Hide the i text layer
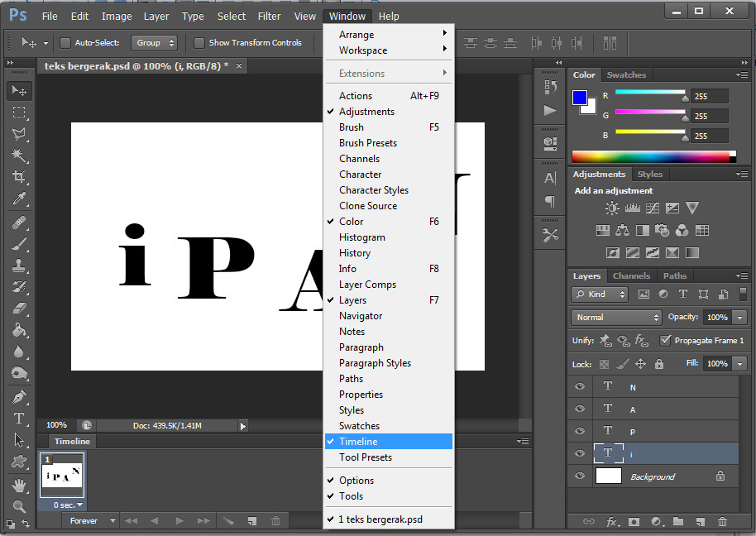756x536 pixels. 580,453
